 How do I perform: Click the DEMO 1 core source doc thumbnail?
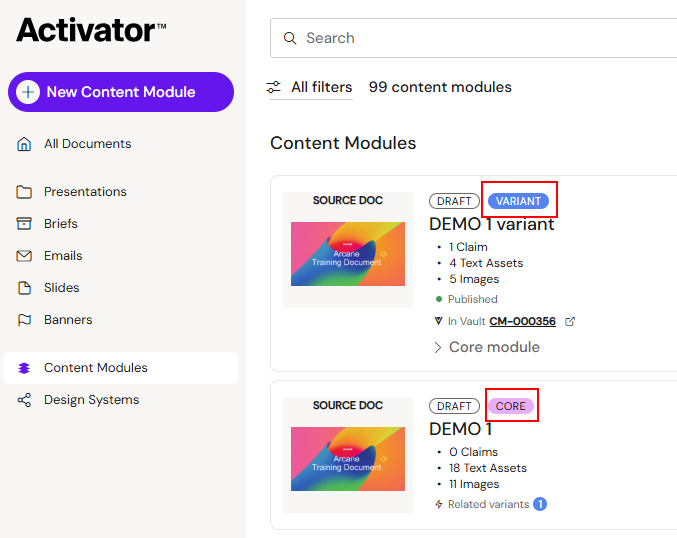point(348,459)
